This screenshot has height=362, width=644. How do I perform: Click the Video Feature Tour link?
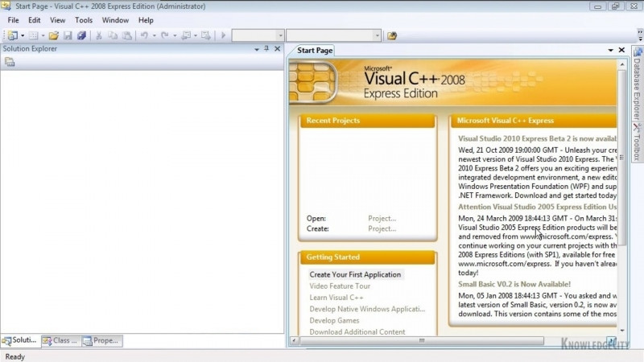pos(340,286)
